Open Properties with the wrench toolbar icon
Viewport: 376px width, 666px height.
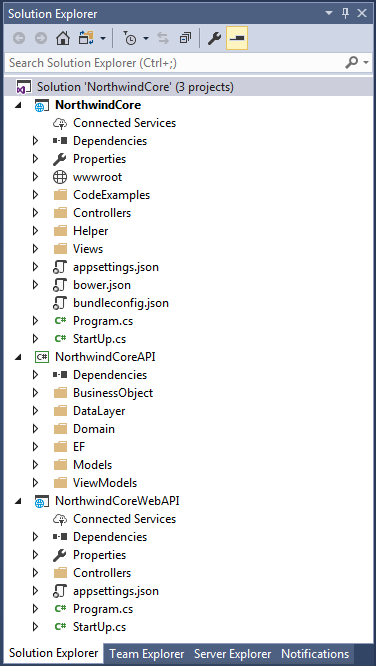tap(215, 39)
